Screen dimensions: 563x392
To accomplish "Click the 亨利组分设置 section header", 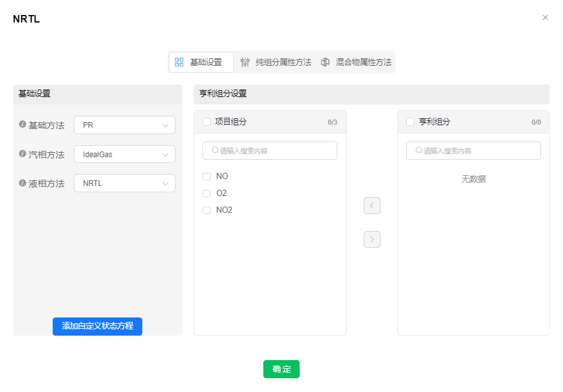I will (x=372, y=95).
